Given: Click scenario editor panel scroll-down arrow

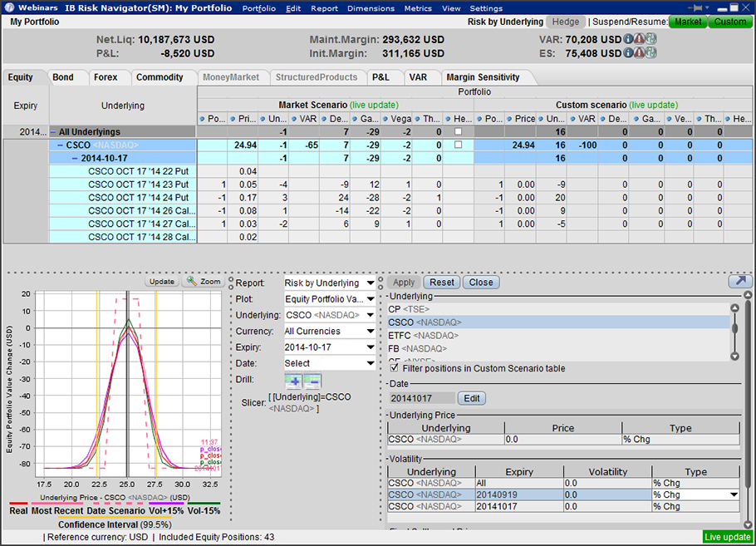Looking at the screenshot, I should click(x=748, y=524).
